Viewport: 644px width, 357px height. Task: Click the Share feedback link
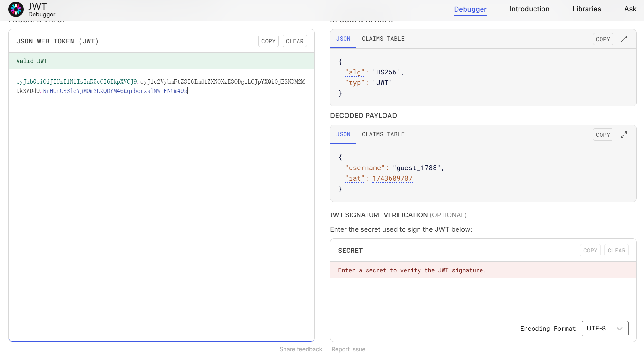tap(300, 349)
